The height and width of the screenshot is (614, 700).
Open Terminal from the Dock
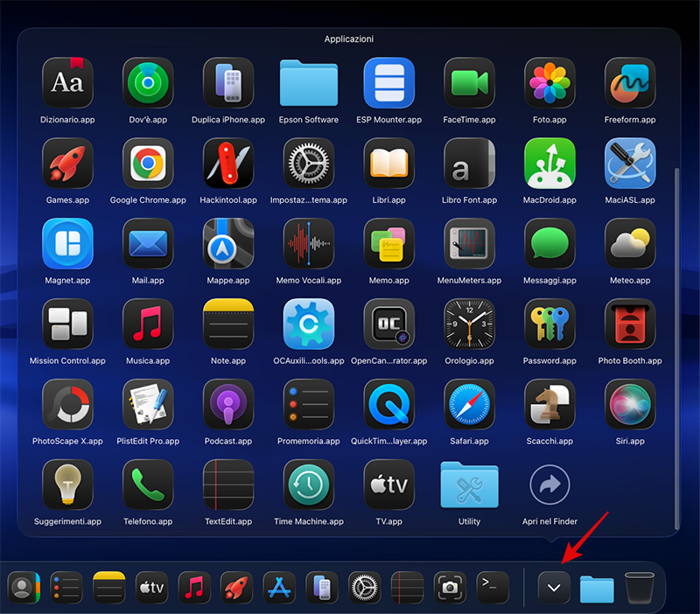(493, 588)
